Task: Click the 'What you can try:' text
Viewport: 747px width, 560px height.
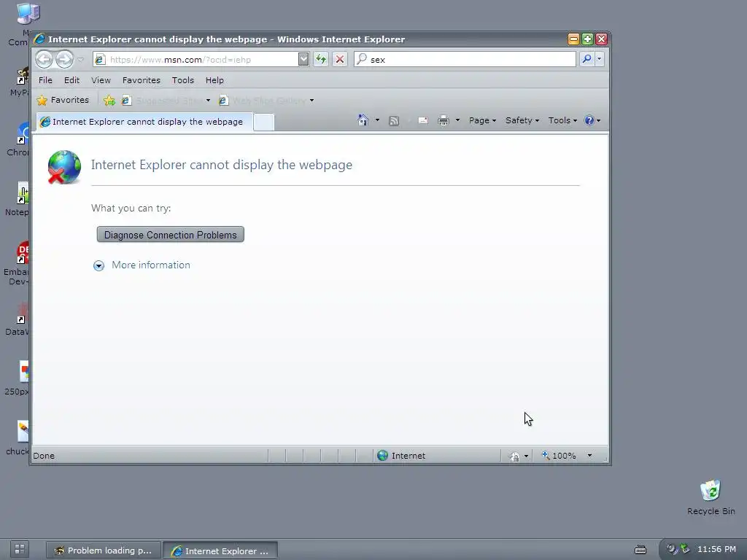Action: click(131, 208)
